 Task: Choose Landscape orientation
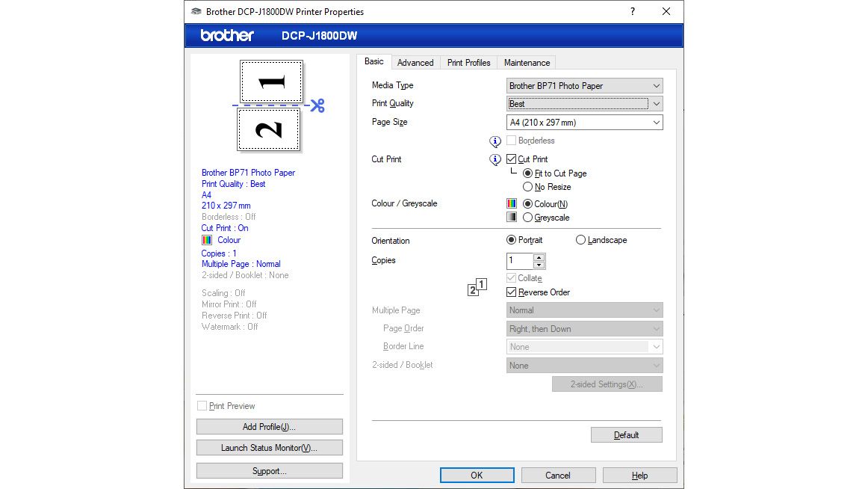point(580,240)
